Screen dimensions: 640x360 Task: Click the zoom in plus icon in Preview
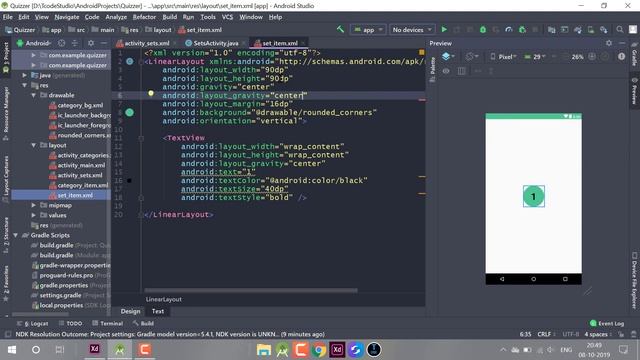[x=592, y=57]
